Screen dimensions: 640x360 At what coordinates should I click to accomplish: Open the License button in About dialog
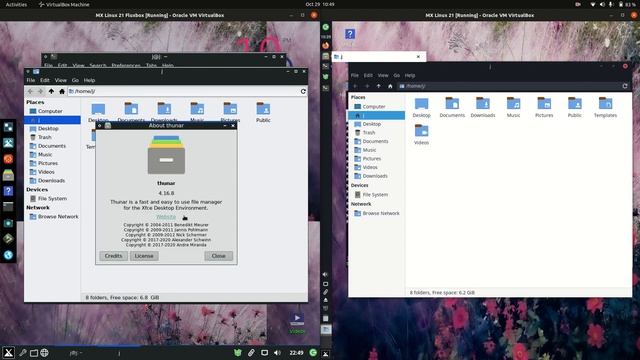144,256
